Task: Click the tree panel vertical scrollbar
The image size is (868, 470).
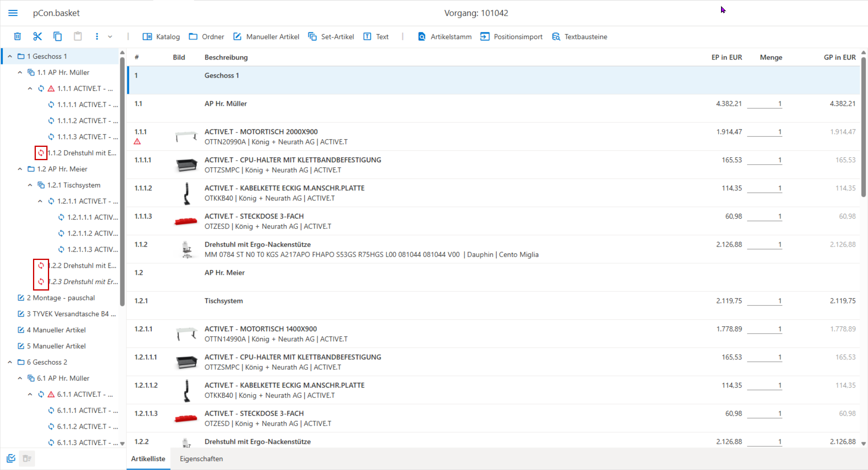Action: tap(122, 181)
